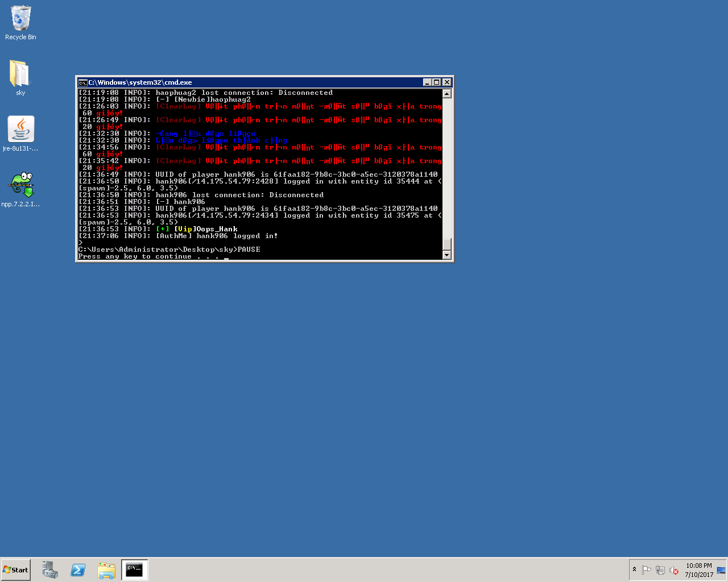
Task: Click the '[-] [Newbie]haophuag2' line
Action: [x=164, y=99]
